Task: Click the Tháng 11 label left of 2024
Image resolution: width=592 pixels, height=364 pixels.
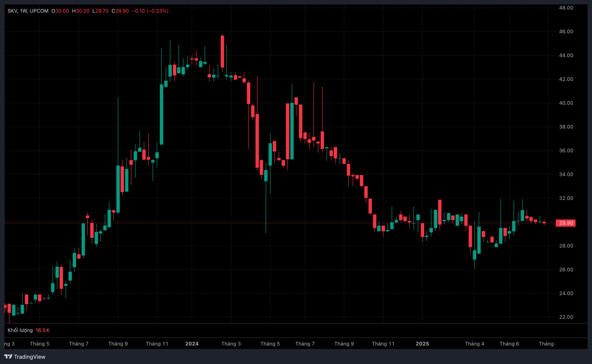Action: tap(157, 344)
